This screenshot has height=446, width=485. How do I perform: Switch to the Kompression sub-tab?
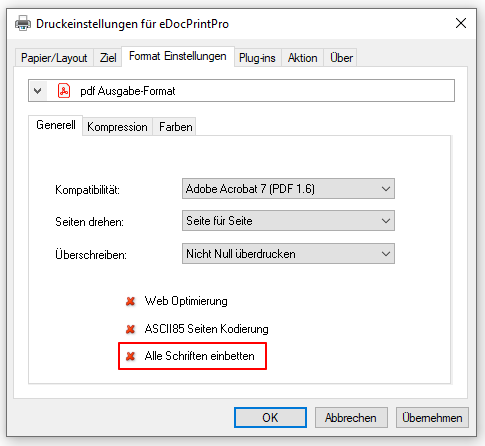point(117,127)
